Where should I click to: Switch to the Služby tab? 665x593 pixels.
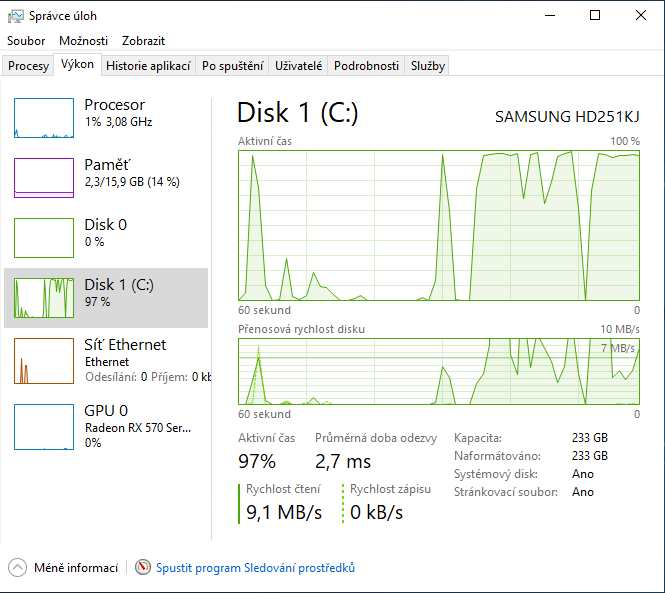[x=427, y=66]
